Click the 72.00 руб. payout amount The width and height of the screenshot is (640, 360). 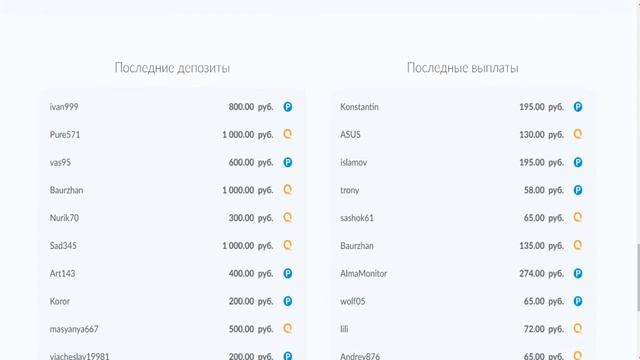click(544, 329)
